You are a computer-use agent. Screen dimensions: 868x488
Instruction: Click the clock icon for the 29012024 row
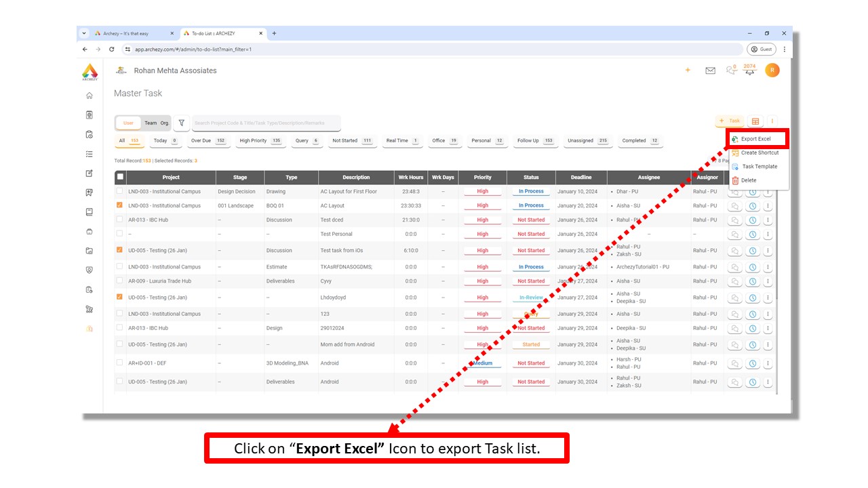point(752,328)
